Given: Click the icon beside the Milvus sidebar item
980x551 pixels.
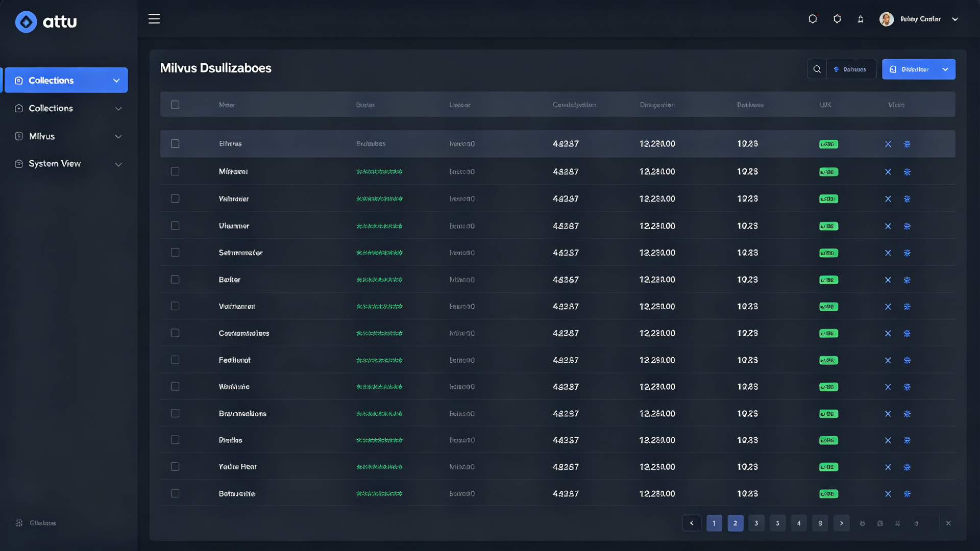Looking at the screenshot, I should (19, 136).
